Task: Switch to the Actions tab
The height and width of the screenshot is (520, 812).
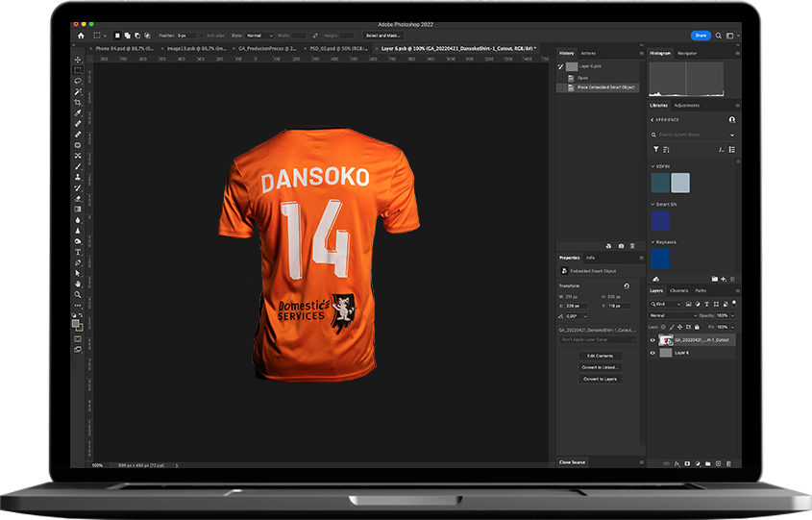Action: click(588, 54)
